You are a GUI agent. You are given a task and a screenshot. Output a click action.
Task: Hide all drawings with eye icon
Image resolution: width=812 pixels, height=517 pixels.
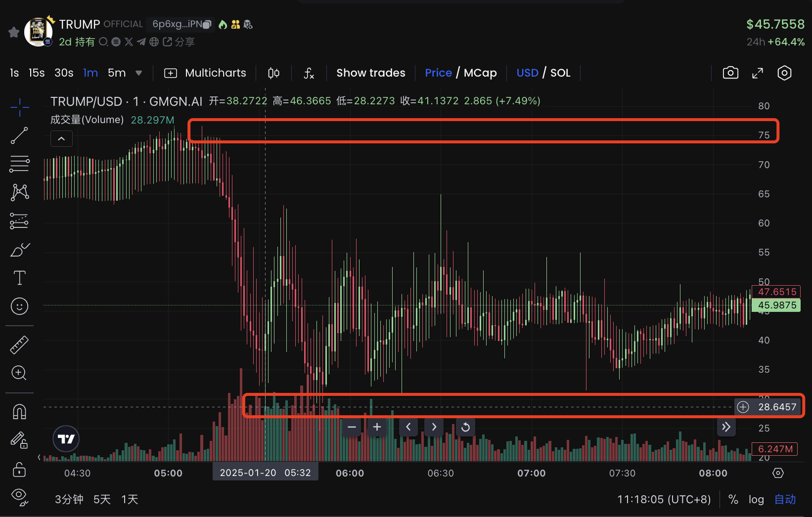click(x=19, y=496)
